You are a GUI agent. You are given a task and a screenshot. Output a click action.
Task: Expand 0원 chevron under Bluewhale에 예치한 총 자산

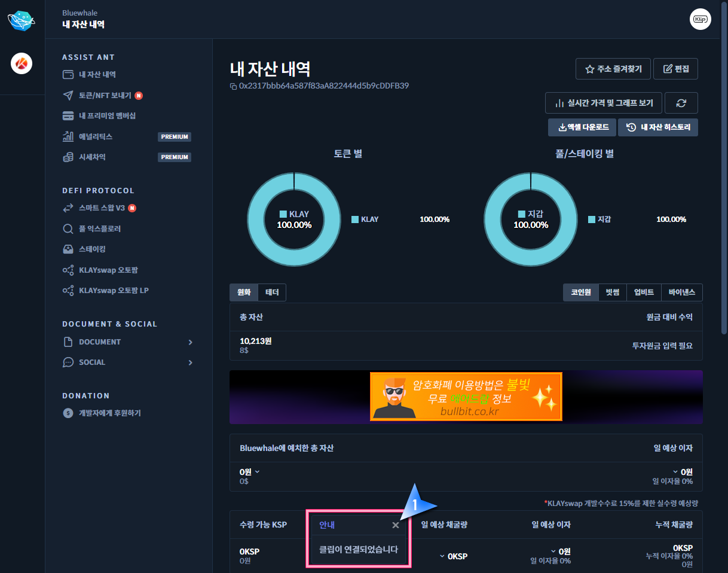coord(258,472)
